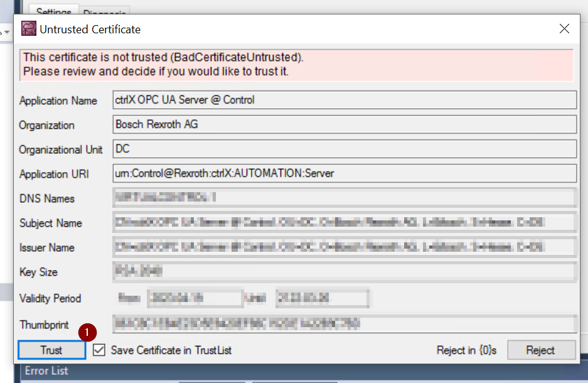588x383 pixels.
Task: Click the blurred Thumbprint field
Action: [345, 324]
